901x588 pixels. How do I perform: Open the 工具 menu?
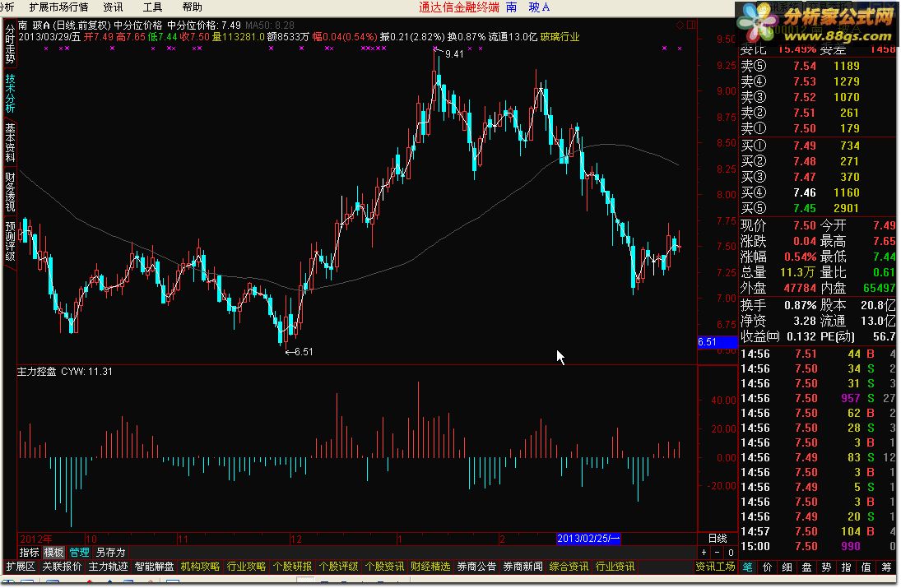152,7
